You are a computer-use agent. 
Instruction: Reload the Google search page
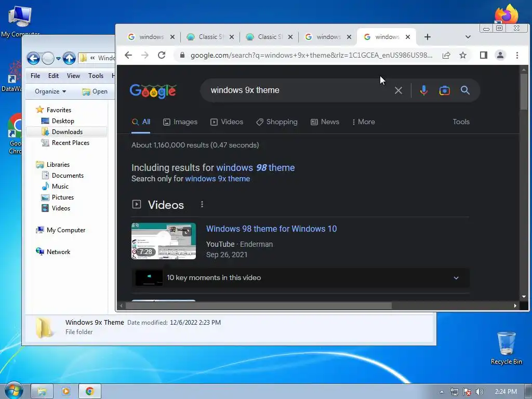pos(162,55)
